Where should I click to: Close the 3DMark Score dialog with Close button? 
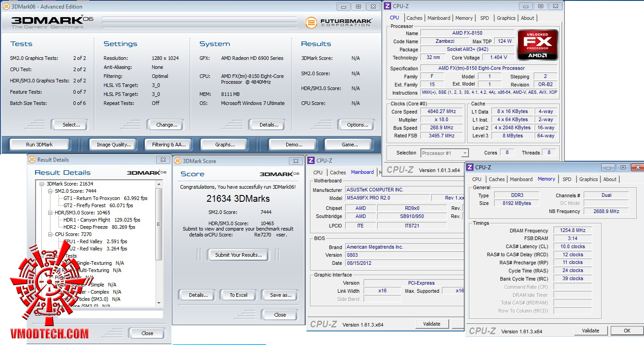click(x=280, y=315)
